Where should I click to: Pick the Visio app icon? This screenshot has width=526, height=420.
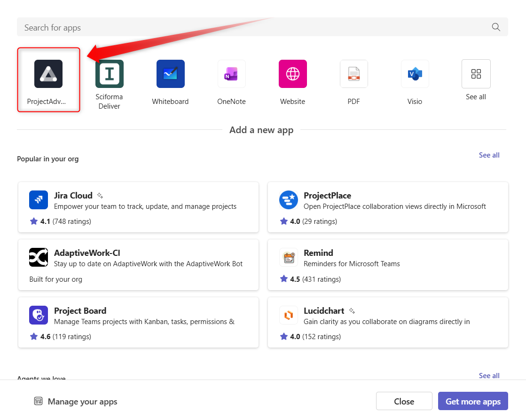pos(415,74)
